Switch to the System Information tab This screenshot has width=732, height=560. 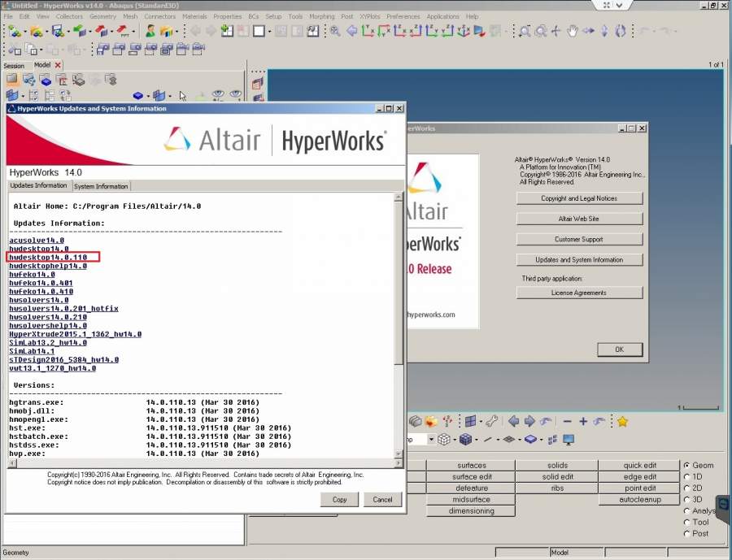(x=101, y=186)
